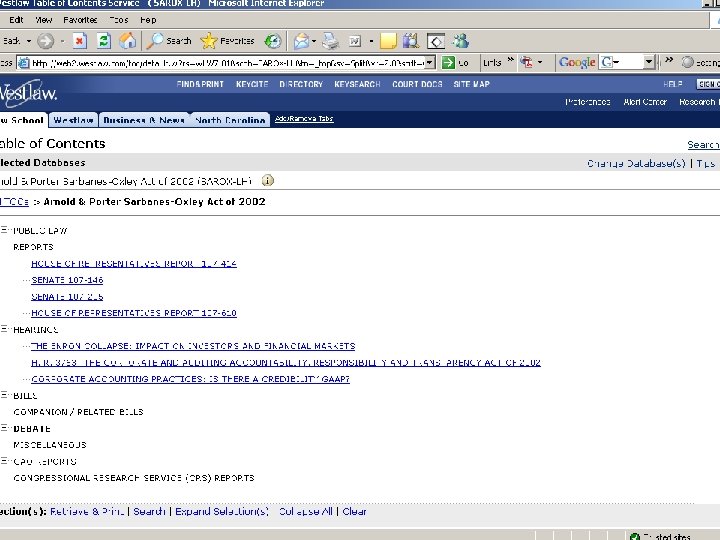Print the page with printer icon
Screen dimensions: 720x540
330,41
